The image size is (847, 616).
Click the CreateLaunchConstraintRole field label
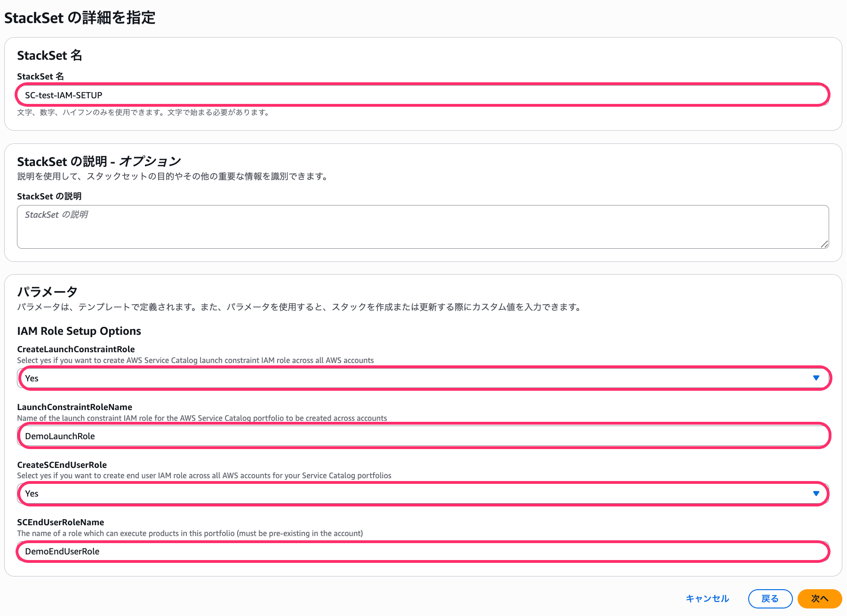(76, 349)
